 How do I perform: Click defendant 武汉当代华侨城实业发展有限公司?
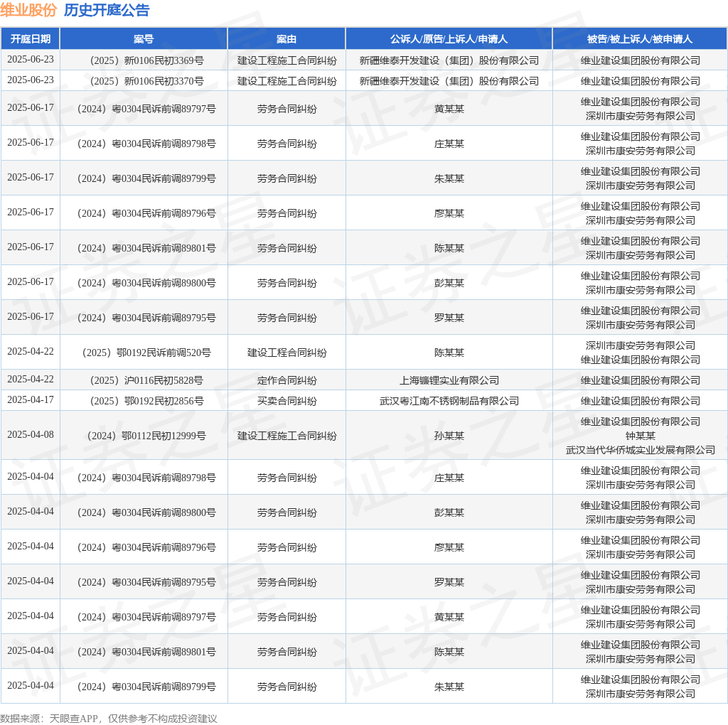641,450
